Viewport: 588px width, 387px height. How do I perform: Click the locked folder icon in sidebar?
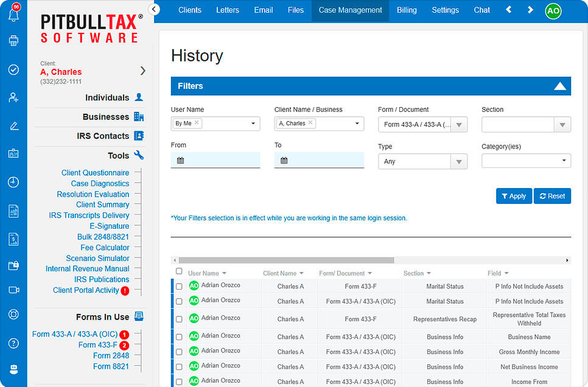click(13, 265)
